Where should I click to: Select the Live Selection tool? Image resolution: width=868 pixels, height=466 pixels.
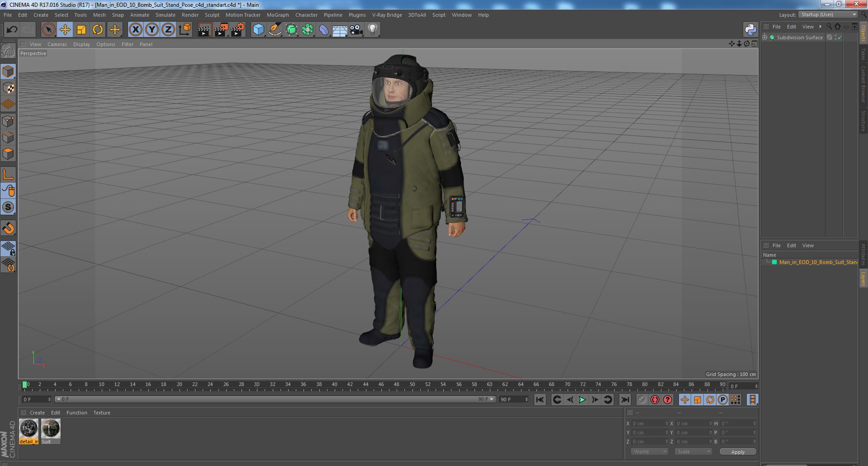coord(48,30)
